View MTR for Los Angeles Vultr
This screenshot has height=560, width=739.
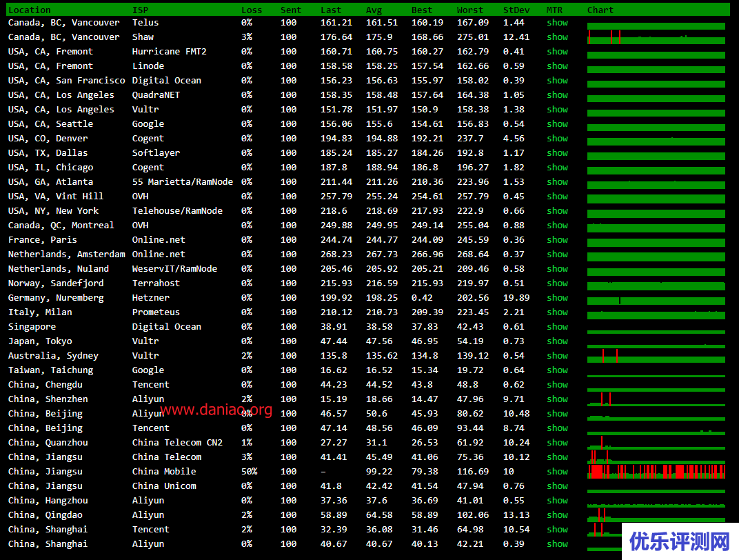[x=557, y=110]
